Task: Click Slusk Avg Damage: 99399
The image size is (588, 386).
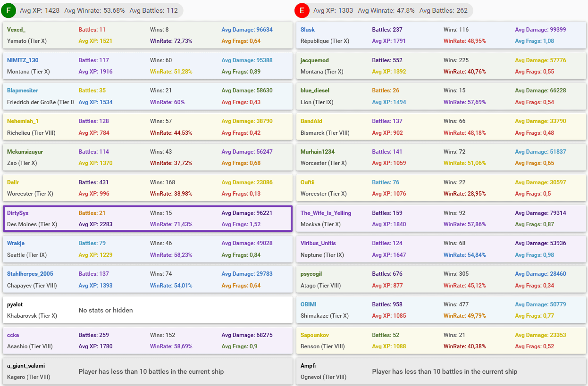Action: tap(540, 30)
